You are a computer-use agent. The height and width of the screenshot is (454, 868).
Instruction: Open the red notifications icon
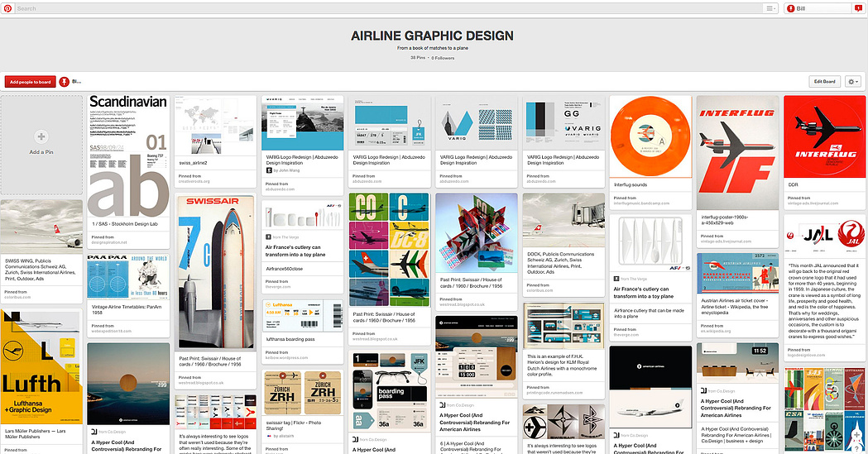[x=859, y=8]
